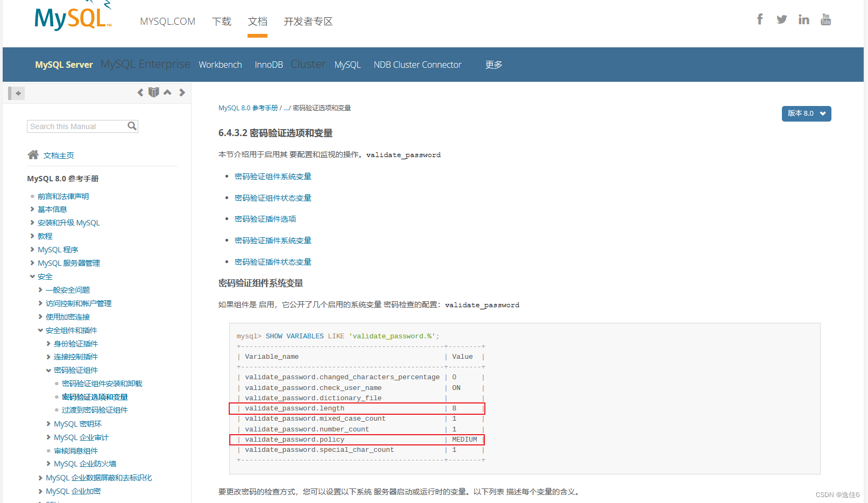Go to previous page chevron

(140, 93)
